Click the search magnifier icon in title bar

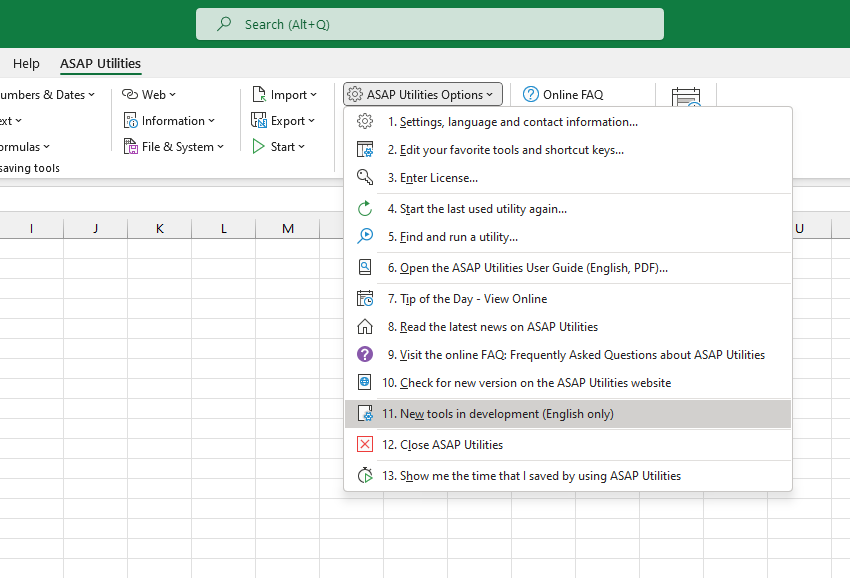[224, 24]
